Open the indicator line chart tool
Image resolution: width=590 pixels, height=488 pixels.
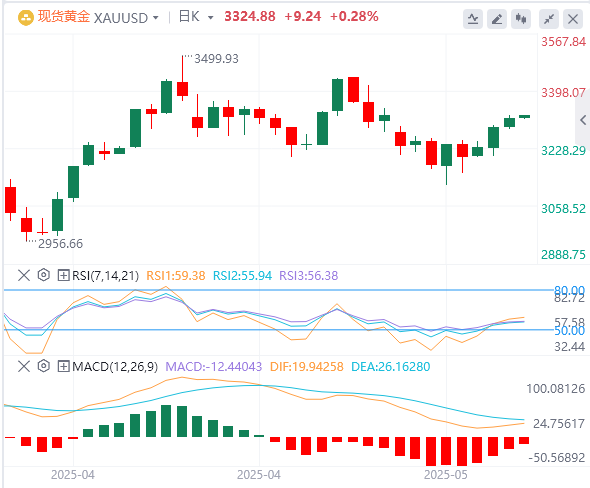473,18
